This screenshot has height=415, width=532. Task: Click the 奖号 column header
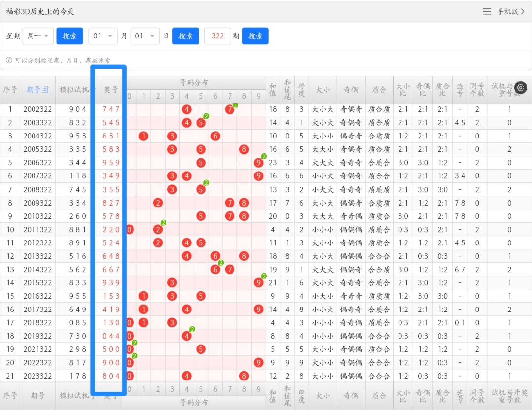(111, 90)
